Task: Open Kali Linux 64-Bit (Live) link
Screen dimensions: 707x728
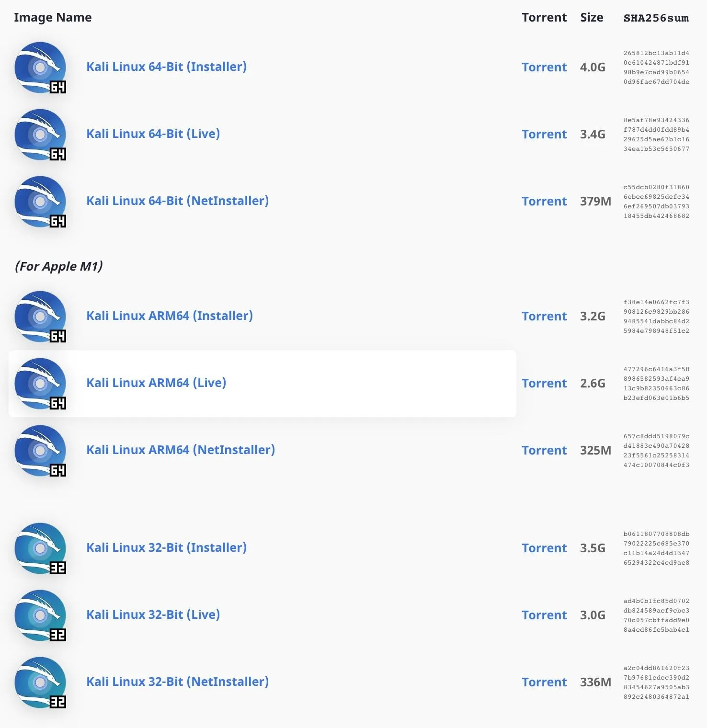Action: pos(153,134)
